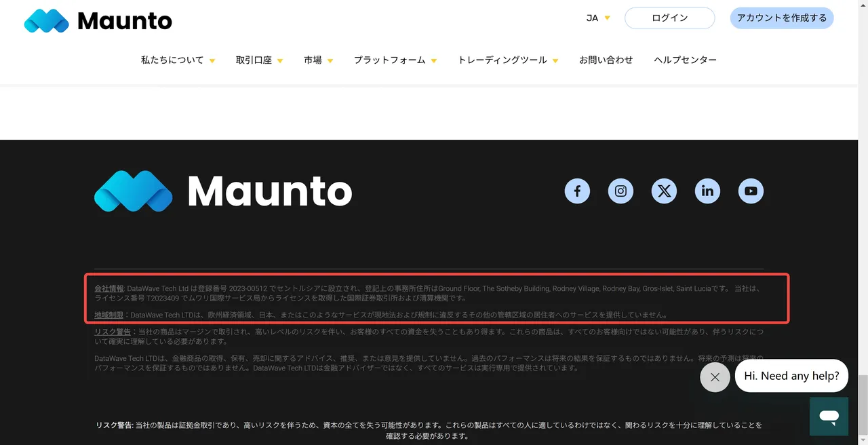The image size is (868, 445).
Task: Click the bold リスク警告 text at bottom
Action: 115,425
